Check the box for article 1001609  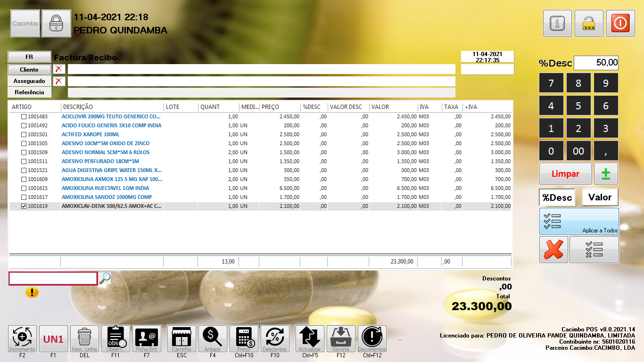[24, 179]
